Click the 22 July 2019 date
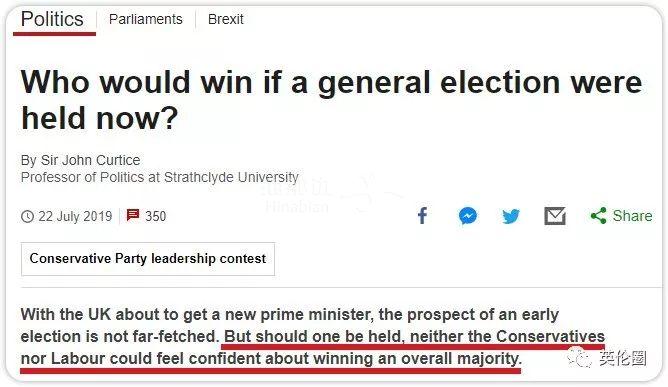668x387 pixels. (75, 217)
